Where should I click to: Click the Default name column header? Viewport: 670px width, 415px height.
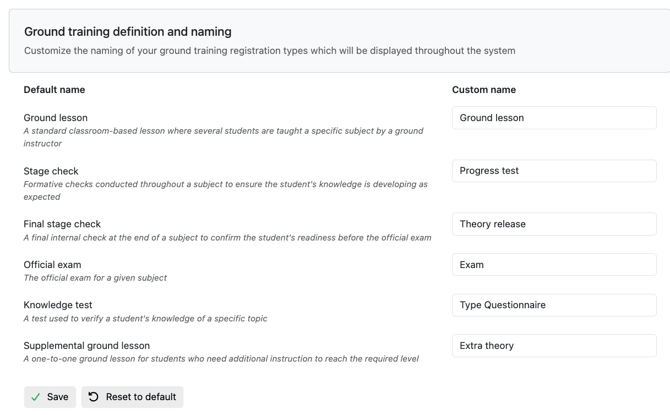coord(54,90)
